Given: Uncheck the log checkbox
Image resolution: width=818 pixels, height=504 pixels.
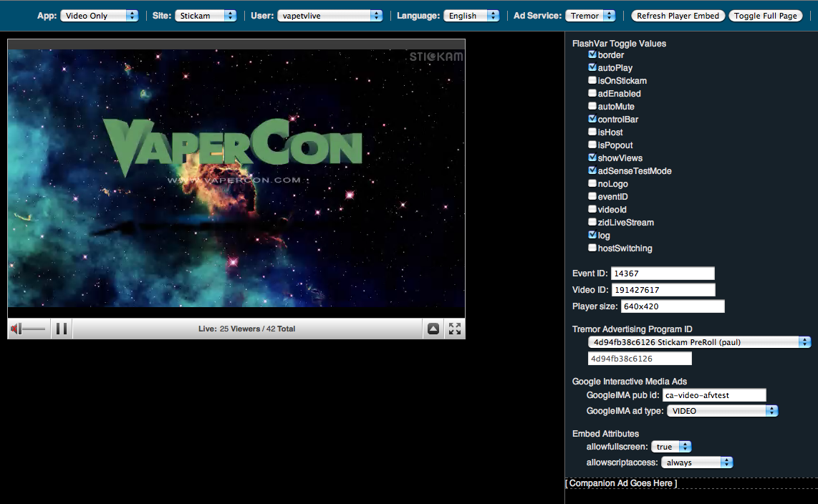Looking at the screenshot, I should [x=592, y=235].
